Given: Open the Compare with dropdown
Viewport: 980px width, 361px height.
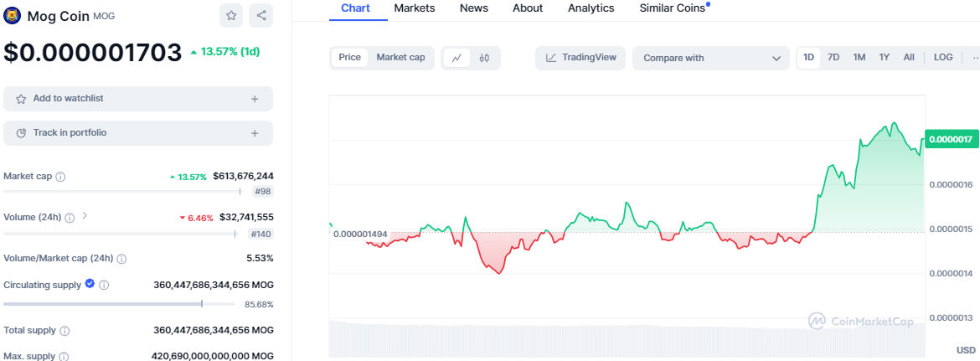Looking at the screenshot, I should (x=710, y=58).
